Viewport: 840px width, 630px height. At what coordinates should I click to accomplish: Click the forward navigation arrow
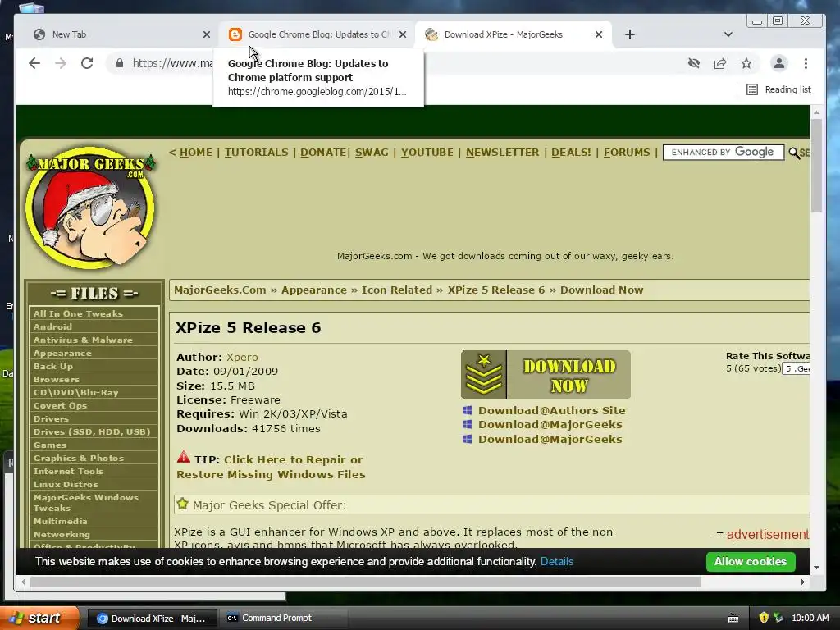61,63
